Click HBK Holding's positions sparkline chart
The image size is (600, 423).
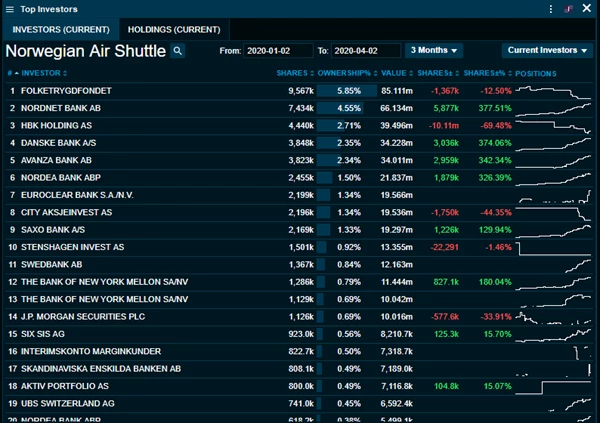click(553, 126)
